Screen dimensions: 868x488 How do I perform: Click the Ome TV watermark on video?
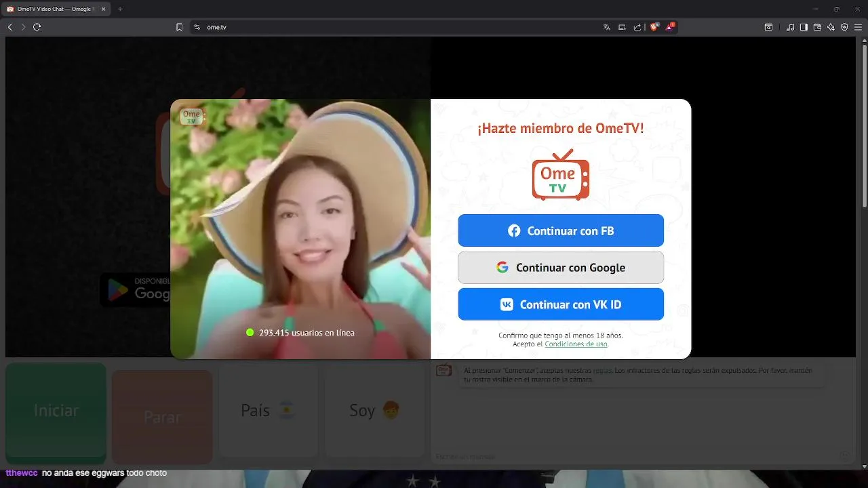tap(192, 117)
